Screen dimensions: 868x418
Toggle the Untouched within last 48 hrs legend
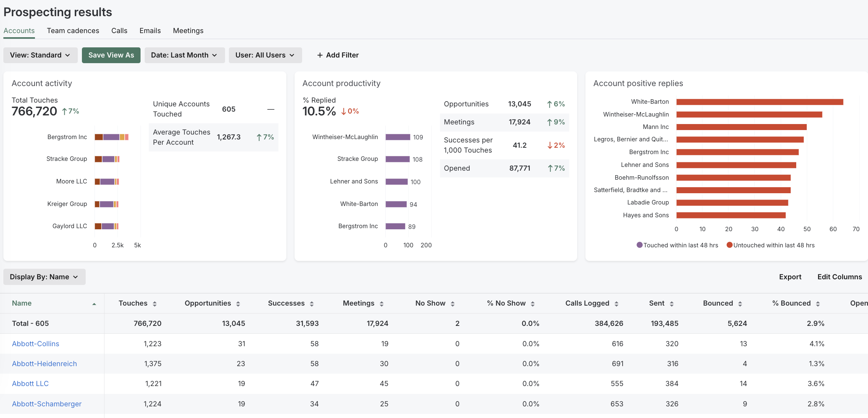click(771, 245)
